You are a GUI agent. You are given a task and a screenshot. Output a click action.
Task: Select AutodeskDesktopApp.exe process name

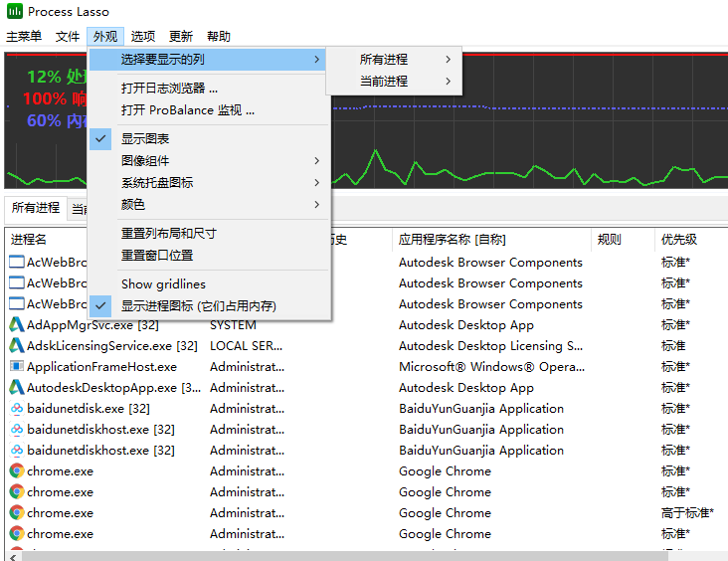[x=113, y=388]
